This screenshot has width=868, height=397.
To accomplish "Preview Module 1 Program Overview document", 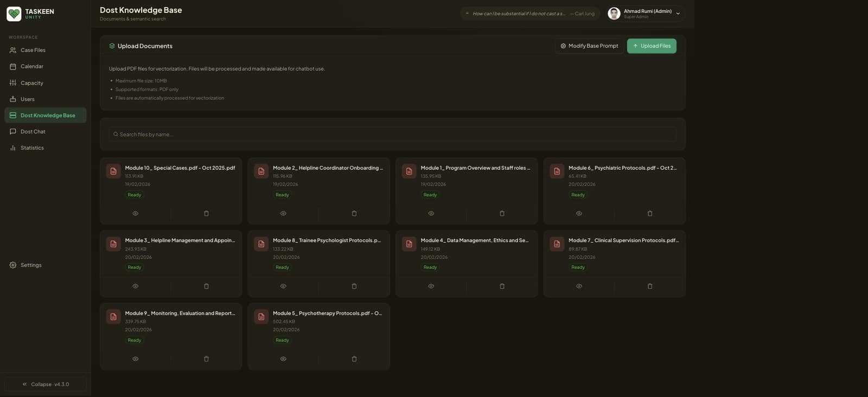I will [x=431, y=214].
